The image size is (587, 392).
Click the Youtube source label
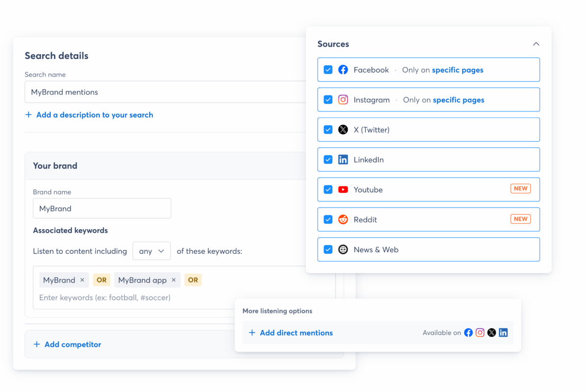click(x=368, y=190)
